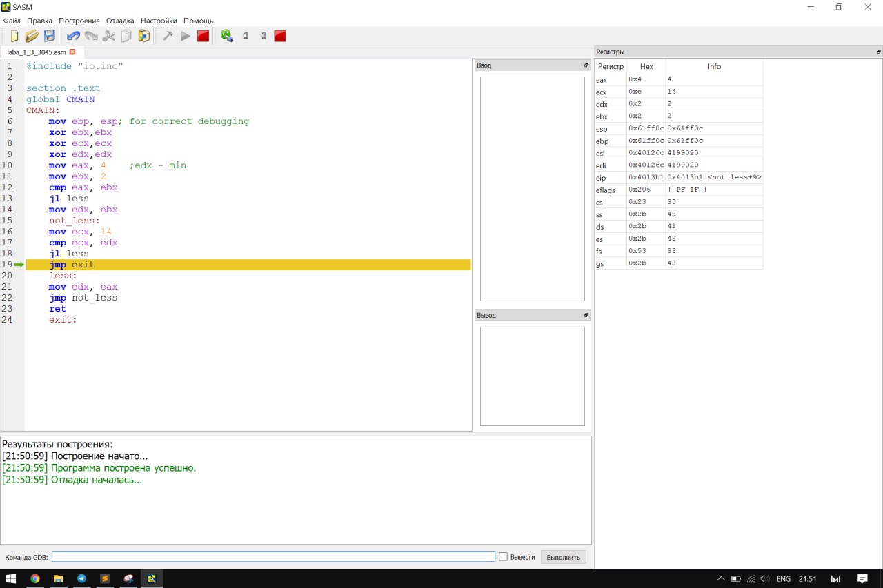Show hidden system tray icons
This screenshot has height=588, width=883.
coord(721,579)
